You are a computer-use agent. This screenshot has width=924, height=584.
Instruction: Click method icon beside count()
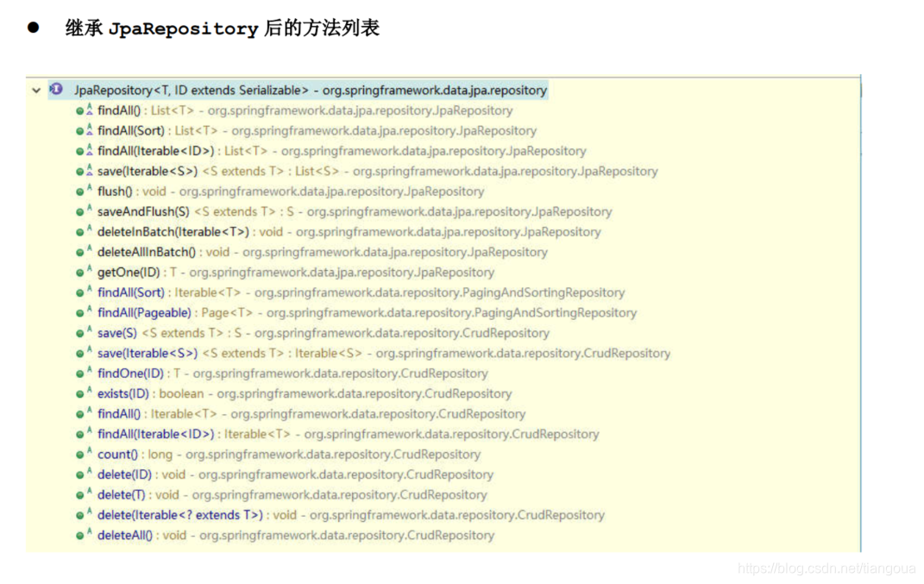pyautogui.click(x=84, y=455)
